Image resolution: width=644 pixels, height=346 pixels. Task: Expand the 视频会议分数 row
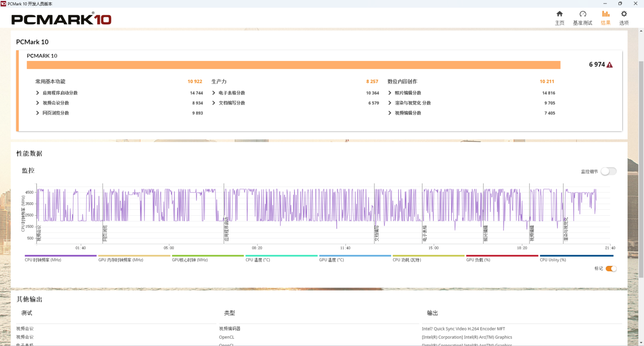(38, 103)
